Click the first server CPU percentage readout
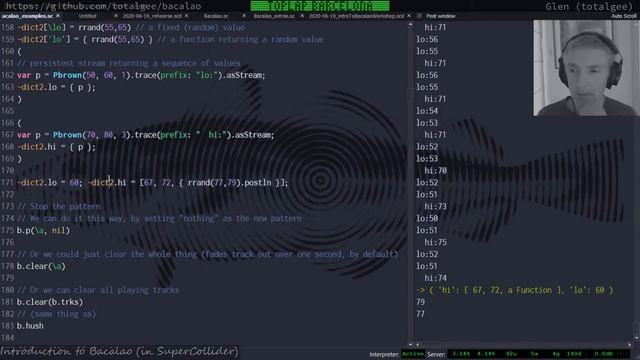 point(461,354)
